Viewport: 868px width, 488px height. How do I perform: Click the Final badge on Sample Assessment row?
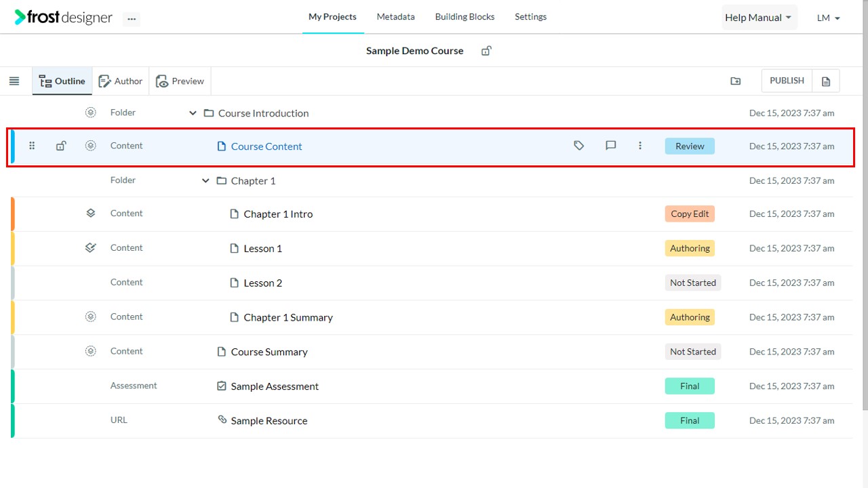point(690,386)
